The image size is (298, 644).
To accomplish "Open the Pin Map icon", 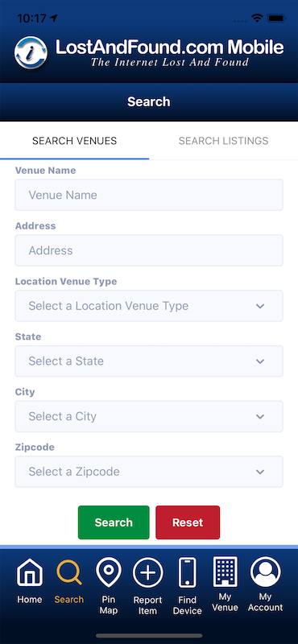I will [x=109, y=572].
